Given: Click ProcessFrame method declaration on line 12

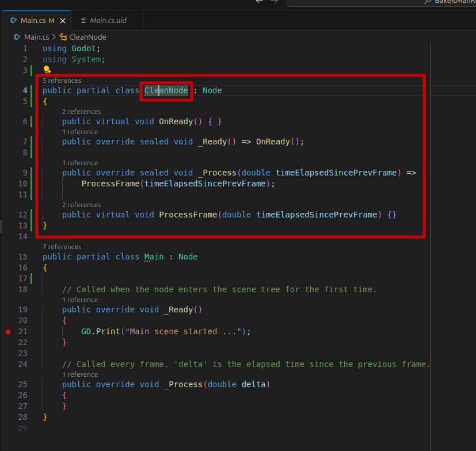Looking at the screenshot, I should click(188, 215).
